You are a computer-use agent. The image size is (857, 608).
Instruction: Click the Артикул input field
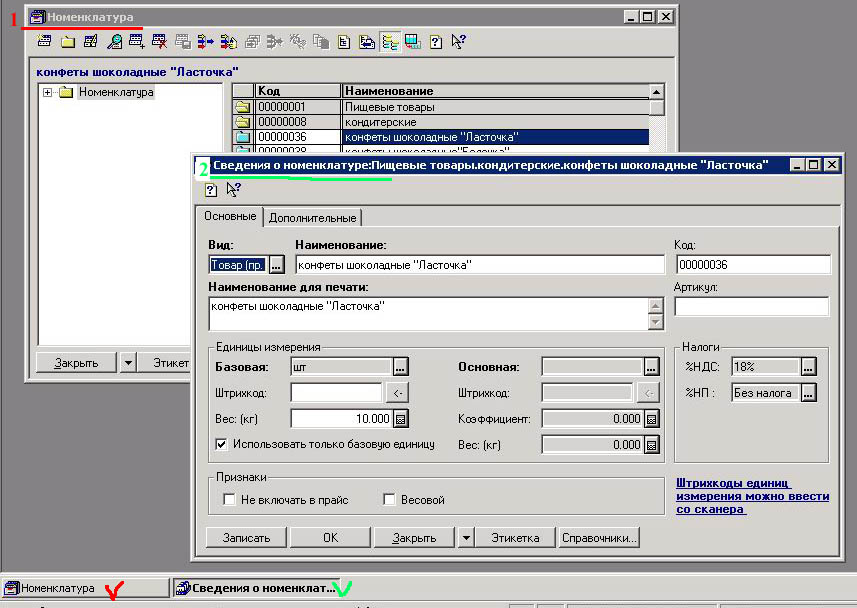751,306
